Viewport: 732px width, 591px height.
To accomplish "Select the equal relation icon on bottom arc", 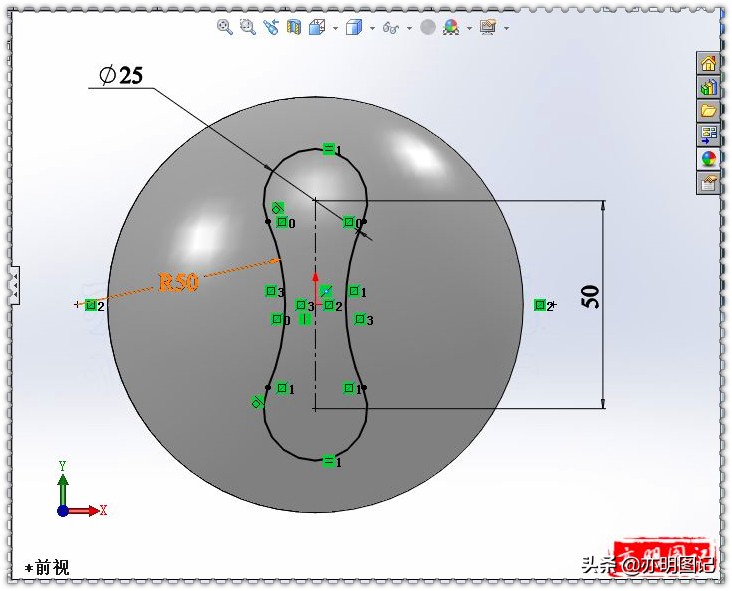I will pyautogui.click(x=329, y=461).
